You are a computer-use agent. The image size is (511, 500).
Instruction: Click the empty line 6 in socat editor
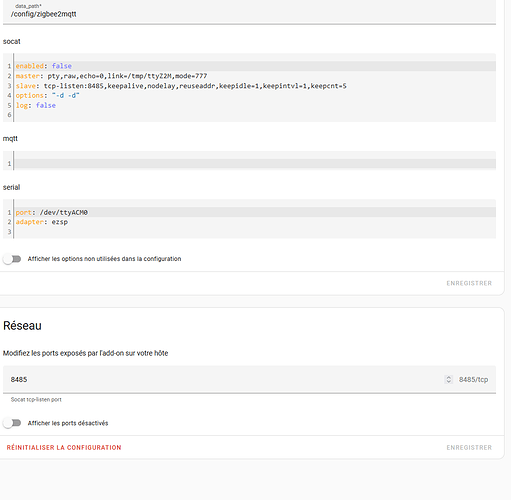[x=255, y=115]
